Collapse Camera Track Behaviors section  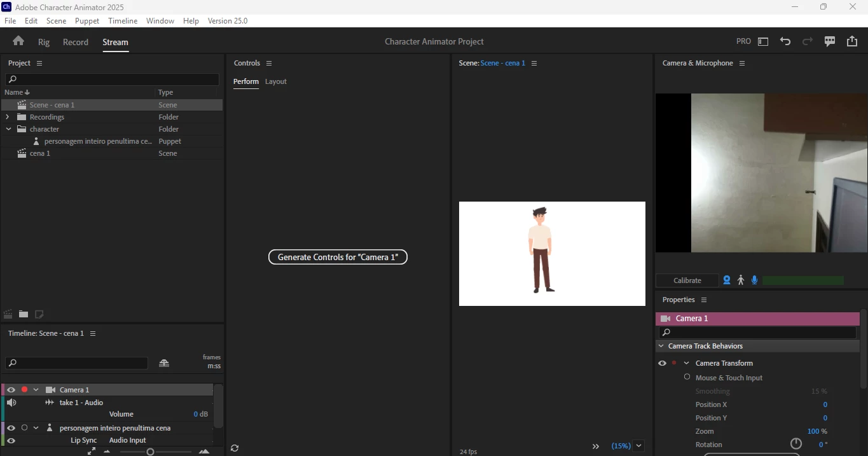point(661,346)
